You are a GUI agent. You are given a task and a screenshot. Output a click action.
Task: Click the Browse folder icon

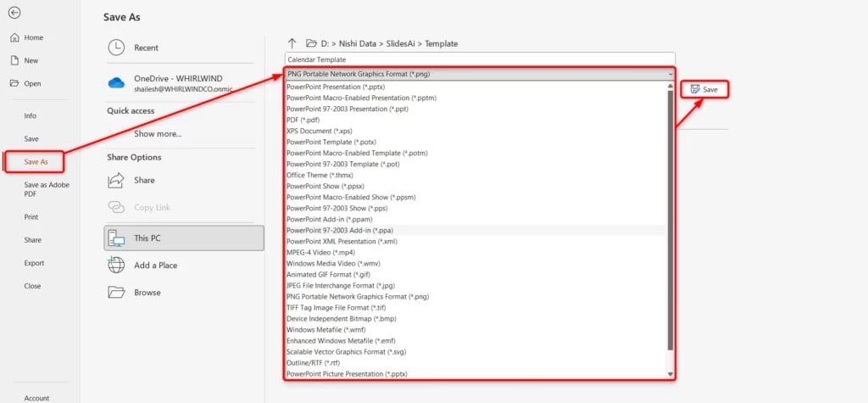pos(116,293)
